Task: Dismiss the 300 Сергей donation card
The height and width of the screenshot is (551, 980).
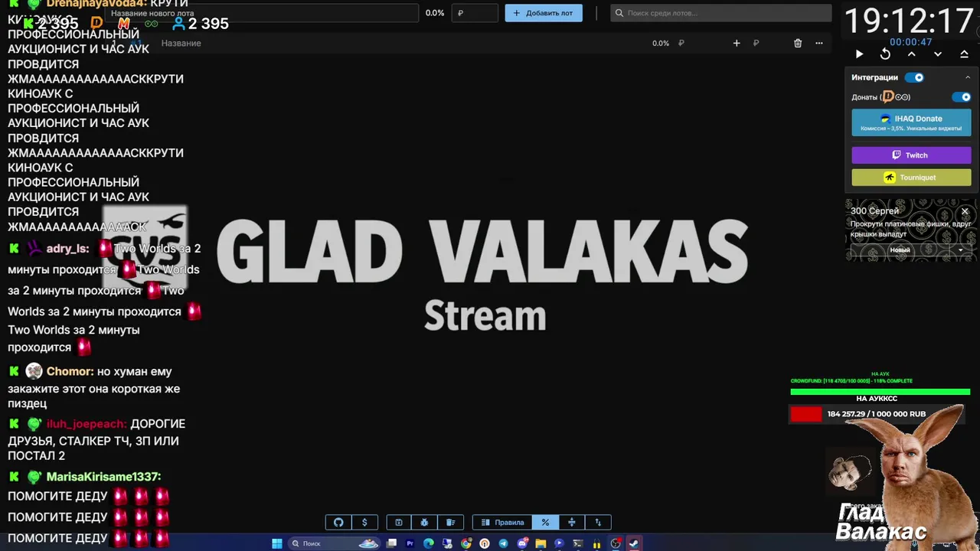Action: point(965,211)
